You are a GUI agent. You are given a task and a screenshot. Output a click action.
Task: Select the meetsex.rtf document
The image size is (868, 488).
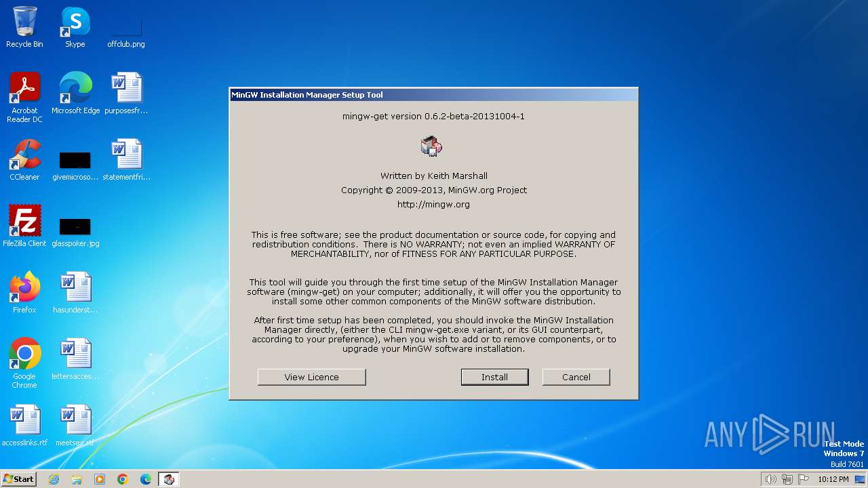coord(75,426)
